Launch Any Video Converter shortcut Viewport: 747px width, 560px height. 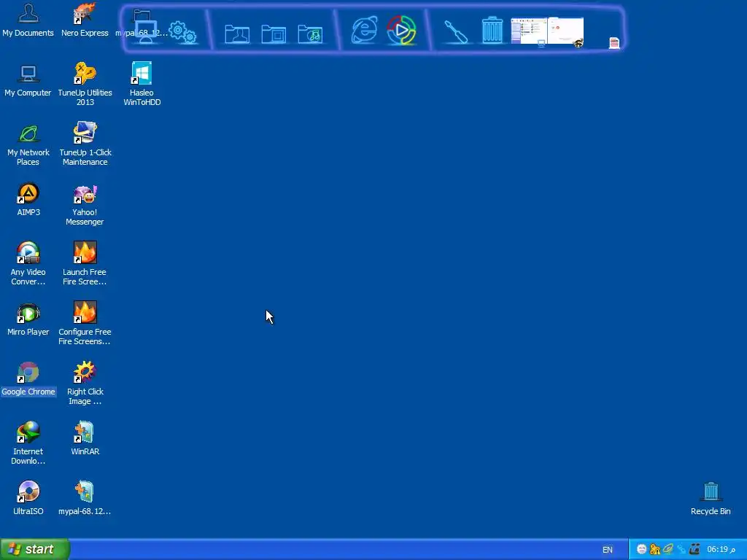(28, 264)
